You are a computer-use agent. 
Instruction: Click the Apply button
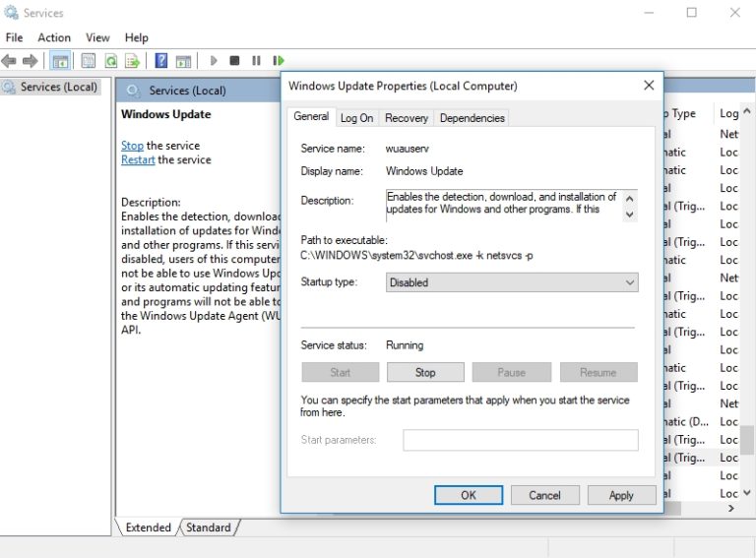[620, 495]
